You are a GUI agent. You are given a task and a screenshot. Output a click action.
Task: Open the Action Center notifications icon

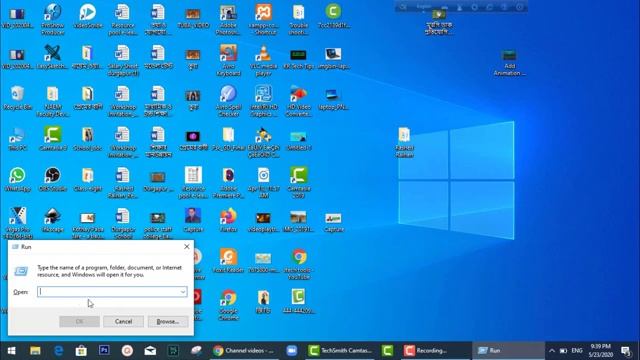click(626, 351)
